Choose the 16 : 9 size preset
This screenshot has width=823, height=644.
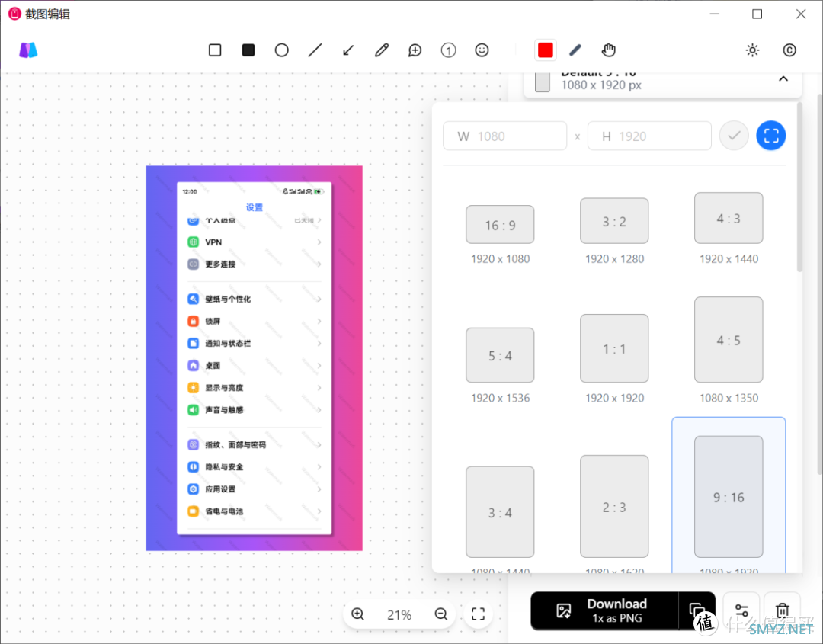(500, 225)
